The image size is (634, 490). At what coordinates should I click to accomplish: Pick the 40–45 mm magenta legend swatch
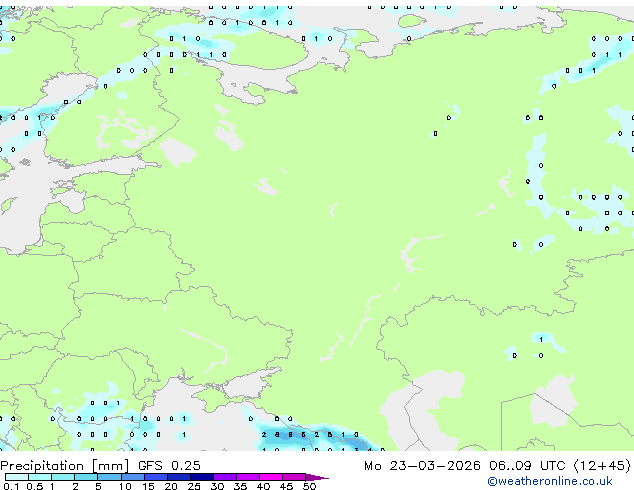coord(271,477)
